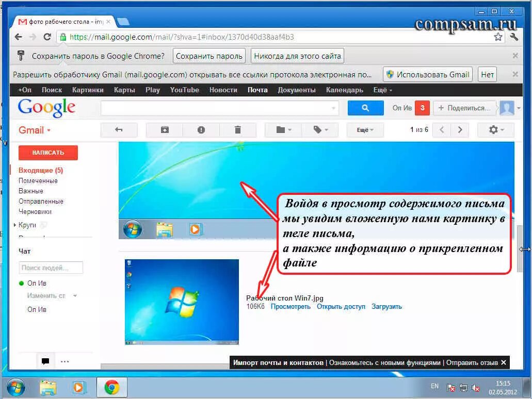Close the bottom notification bar
Screen dimensions: 532x399
504,363
